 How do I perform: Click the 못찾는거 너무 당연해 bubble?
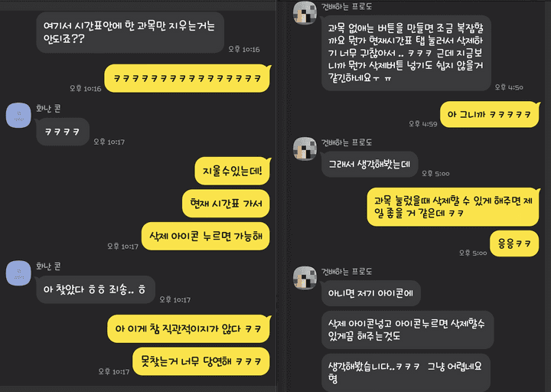click(x=201, y=361)
